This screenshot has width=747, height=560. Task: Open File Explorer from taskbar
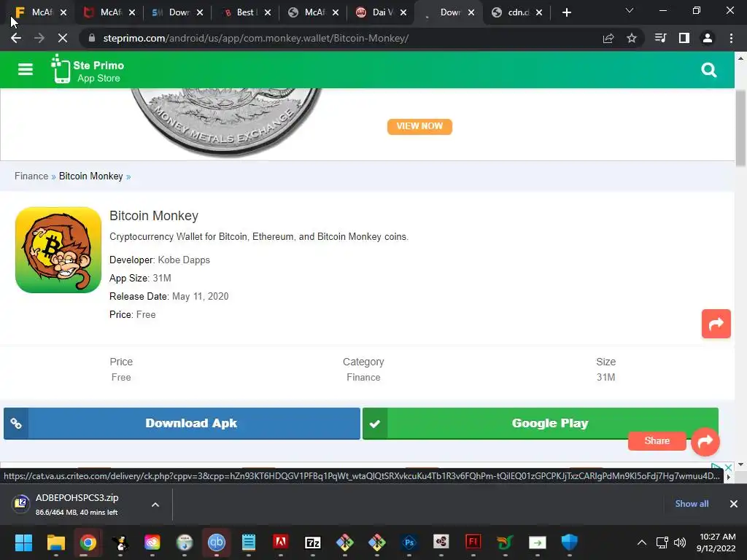[x=55, y=542]
